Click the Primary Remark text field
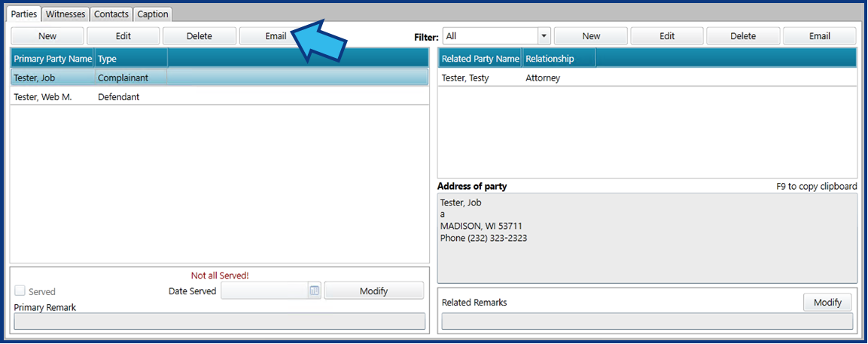Viewport: 868px width, 344px height. point(219,321)
